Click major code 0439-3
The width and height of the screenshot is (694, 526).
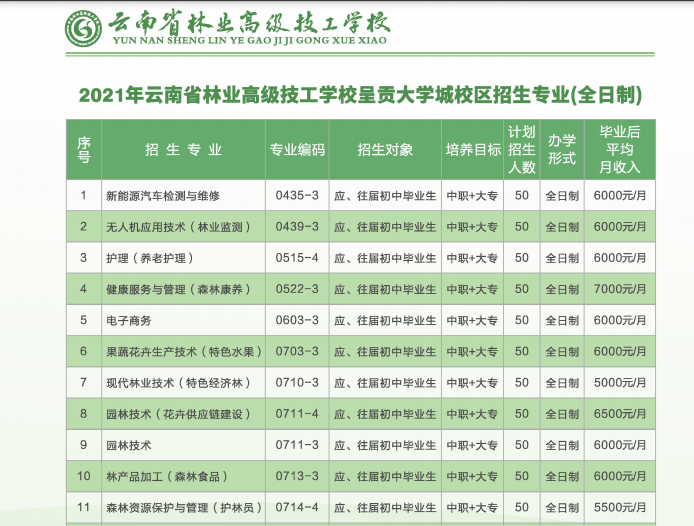coord(297,227)
